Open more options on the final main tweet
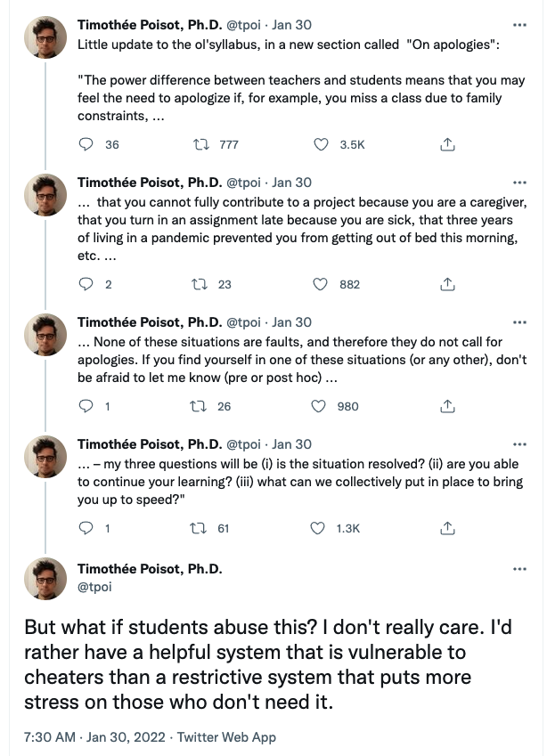This screenshot has width=547, height=756. coord(520,569)
